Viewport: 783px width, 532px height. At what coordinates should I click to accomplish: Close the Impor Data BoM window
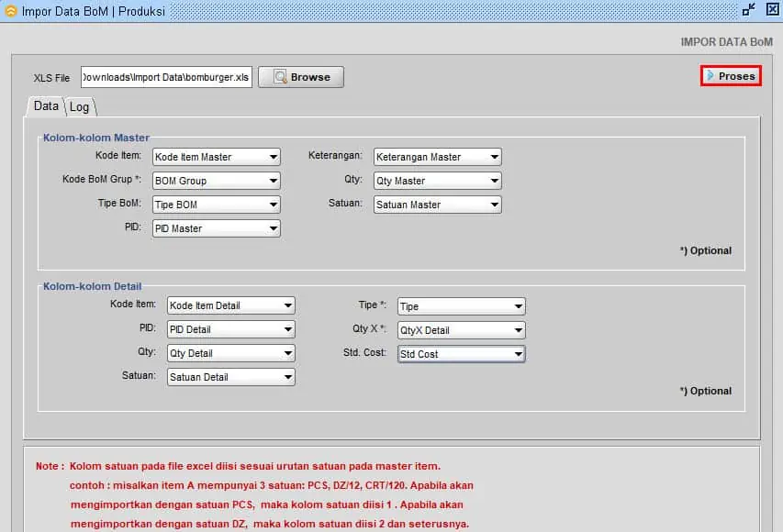pyautogui.click(x=773, y=9)
